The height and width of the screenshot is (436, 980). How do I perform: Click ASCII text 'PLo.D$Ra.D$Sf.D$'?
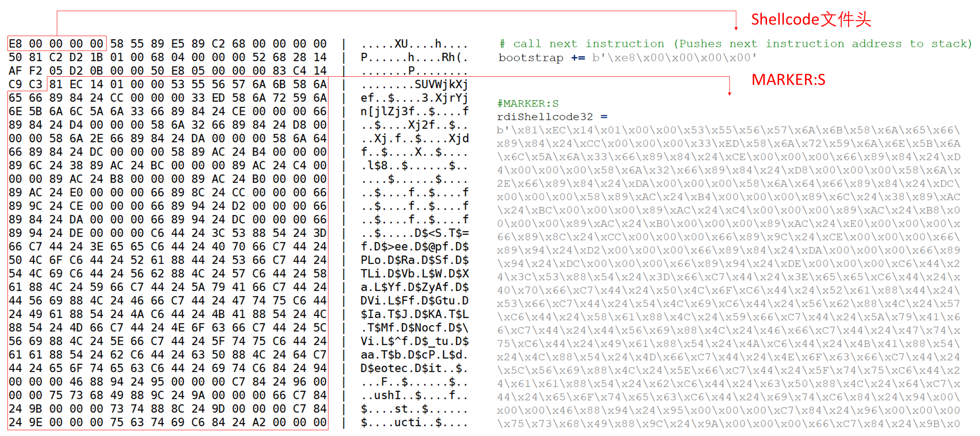[x=414, y=260]
